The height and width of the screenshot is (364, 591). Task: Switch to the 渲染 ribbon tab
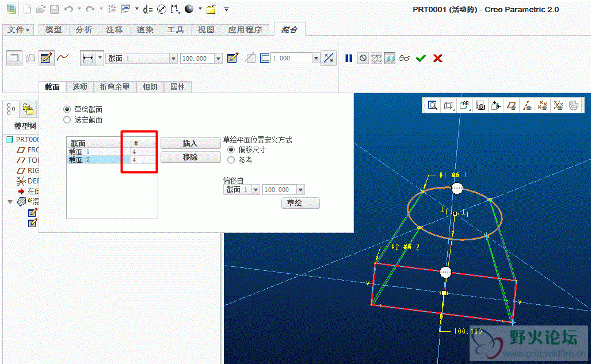pos(145,29)
